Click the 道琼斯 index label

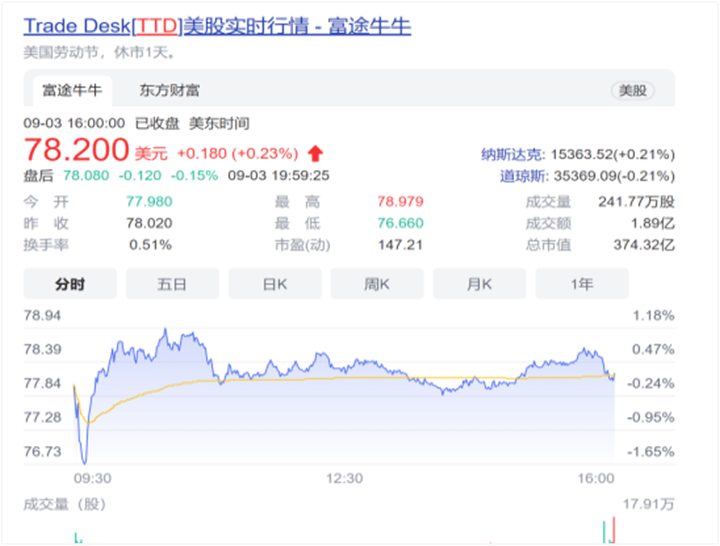(523, 176)
